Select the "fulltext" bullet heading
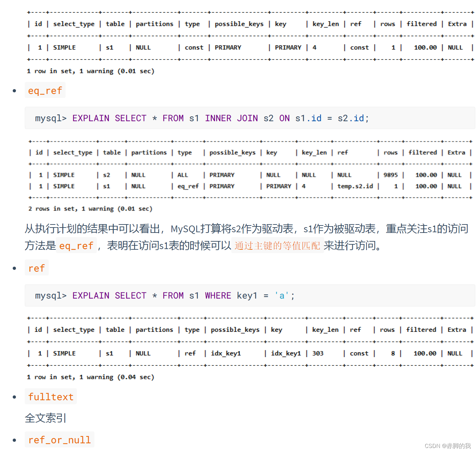 (x=51, y=397)
